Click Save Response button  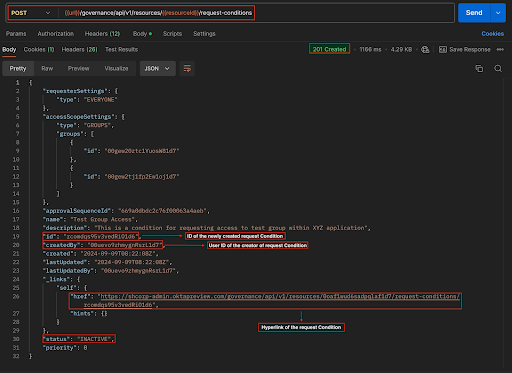coord(465,50)
